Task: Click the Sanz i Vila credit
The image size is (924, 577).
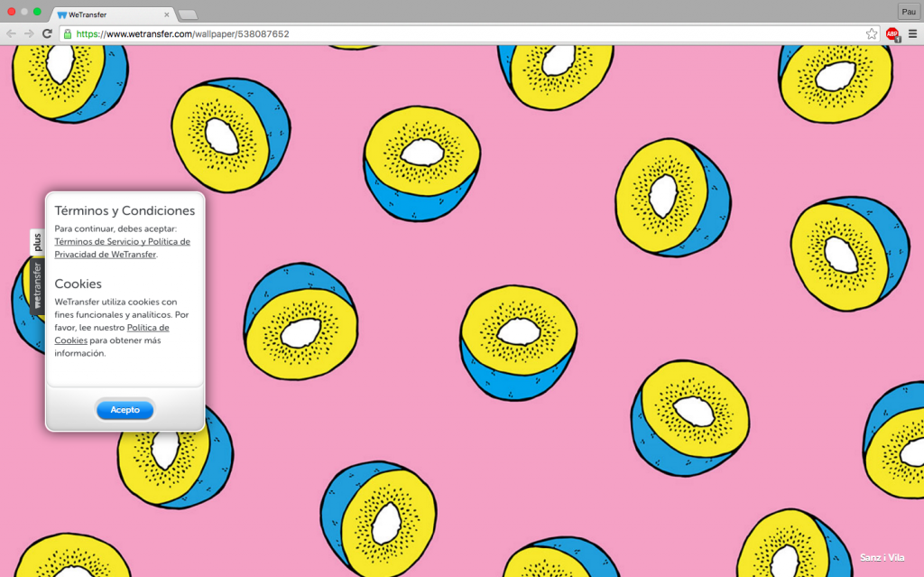Action: point(882,557)
